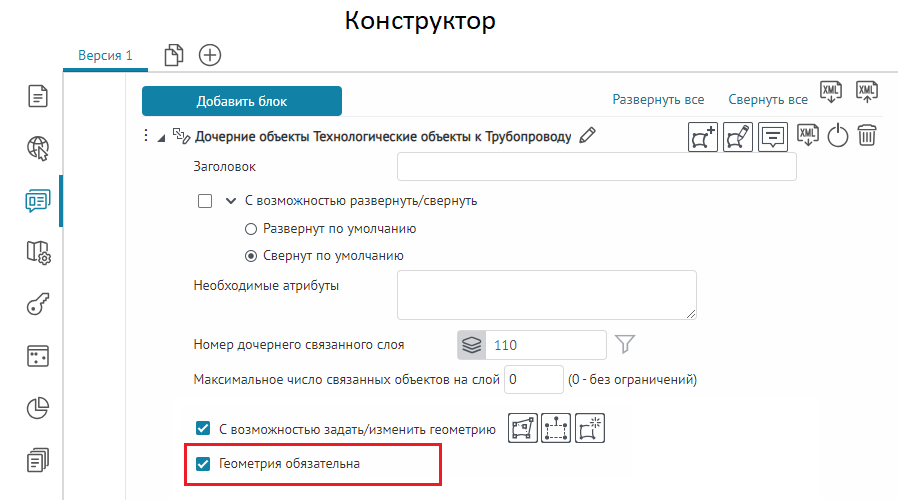Click the "Добавить блок" button
The image size is (898, 500).
(242, 101)
